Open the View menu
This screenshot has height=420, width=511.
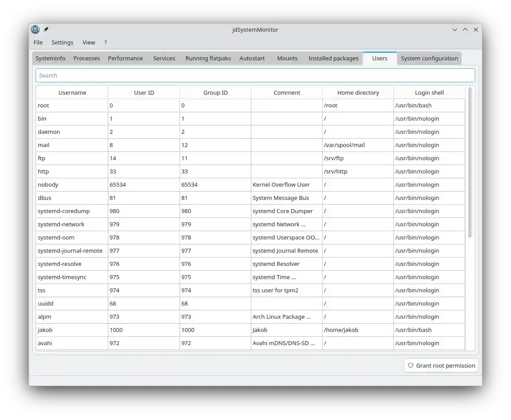(x=88, y=42)
